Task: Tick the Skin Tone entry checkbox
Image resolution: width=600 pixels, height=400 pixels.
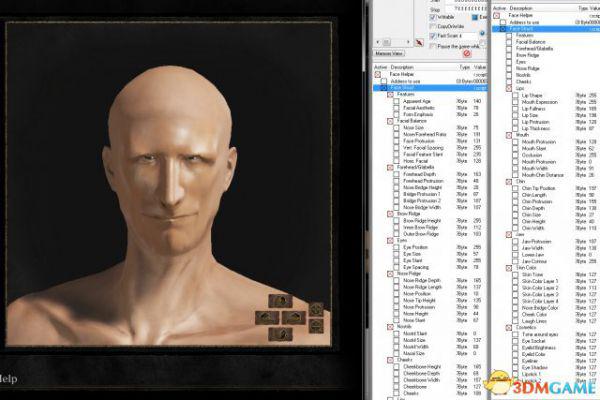Action: (x=515, y=275)
